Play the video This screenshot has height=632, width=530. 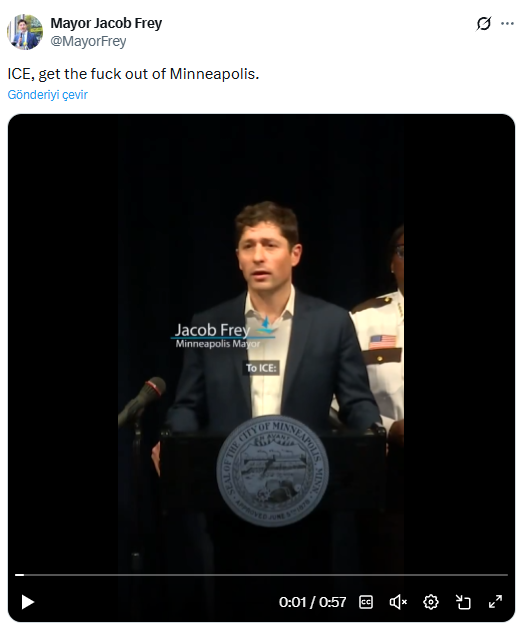pyautogui.click(x=27, y=602)
